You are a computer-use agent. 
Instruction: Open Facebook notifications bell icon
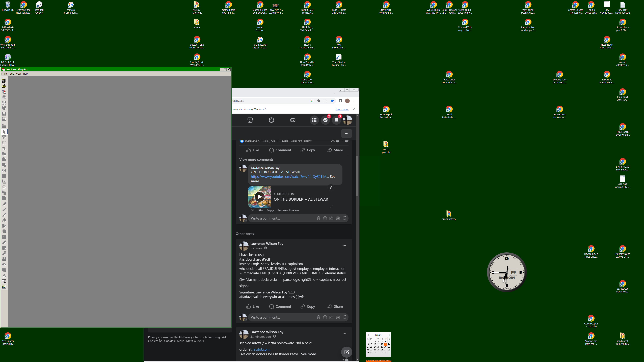[x=336, y=120]
